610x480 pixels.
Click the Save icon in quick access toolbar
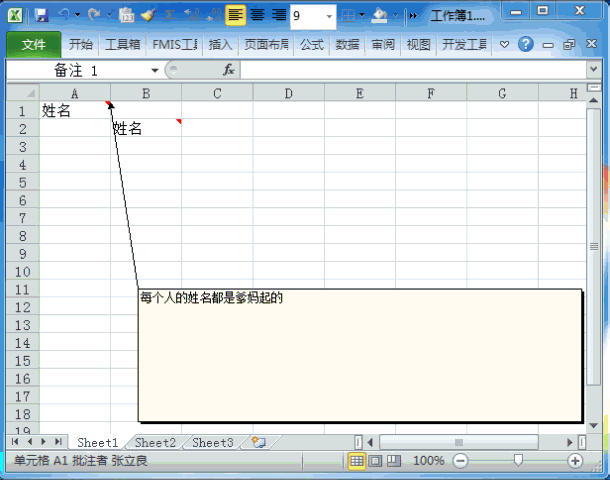pos(41,15)
